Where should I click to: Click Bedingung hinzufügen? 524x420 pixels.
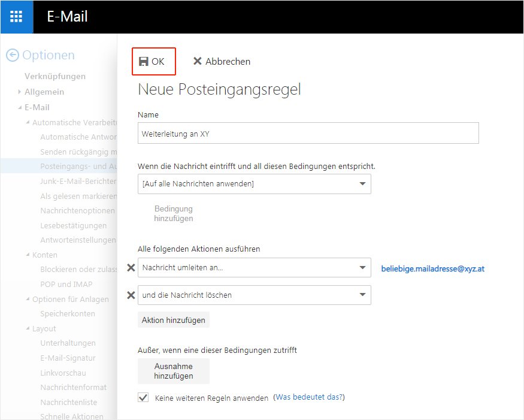(174, 214)
